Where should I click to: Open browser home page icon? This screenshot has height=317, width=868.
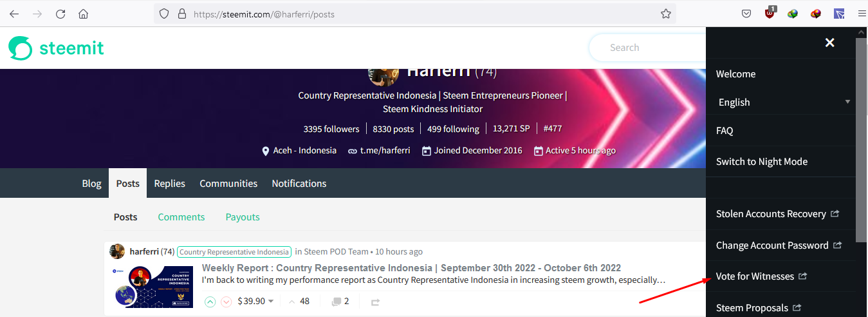(x=83, y=14)
